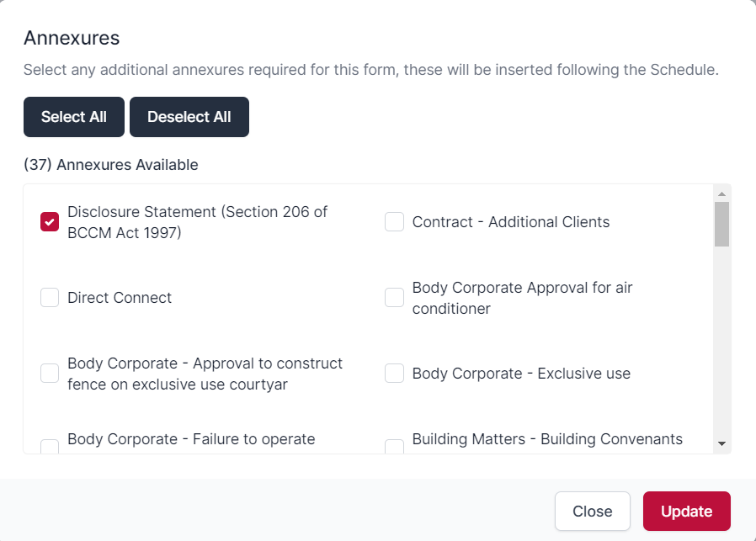This screenshot has height=541, width=756.
Task: Close the Annexures dialog
Action: click(592, 511)
